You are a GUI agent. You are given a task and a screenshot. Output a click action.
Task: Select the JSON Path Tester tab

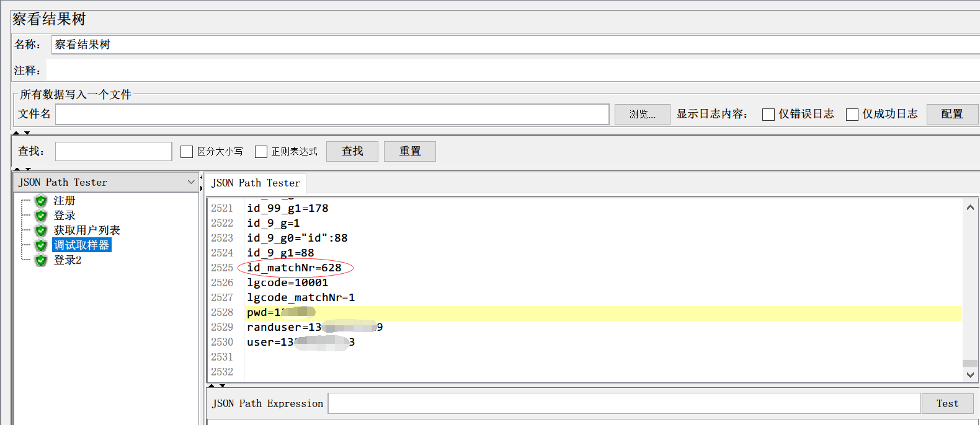256,183
